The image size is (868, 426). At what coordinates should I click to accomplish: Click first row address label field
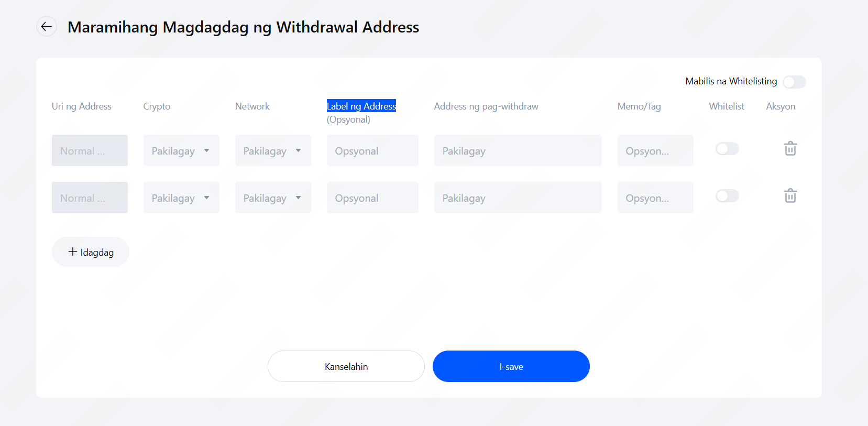(x=372, y=151)
